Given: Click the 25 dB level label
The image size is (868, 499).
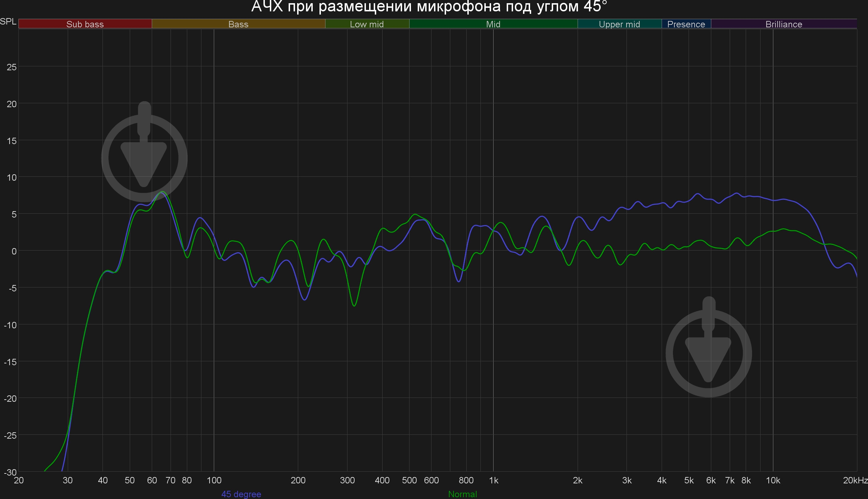Looking at the screenshot, I should [x=12, y=67].
